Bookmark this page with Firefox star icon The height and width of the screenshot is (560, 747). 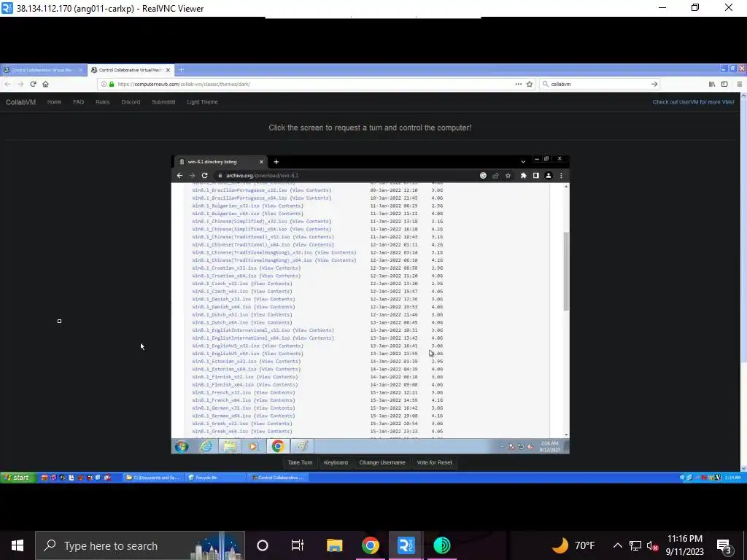tap(530, 84)
